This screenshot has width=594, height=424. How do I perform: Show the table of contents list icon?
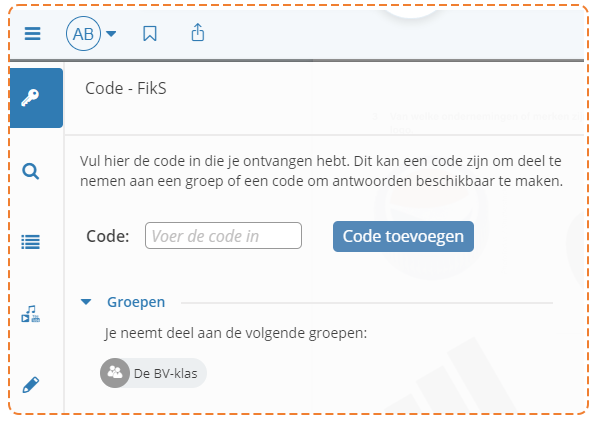click(31, 242)
